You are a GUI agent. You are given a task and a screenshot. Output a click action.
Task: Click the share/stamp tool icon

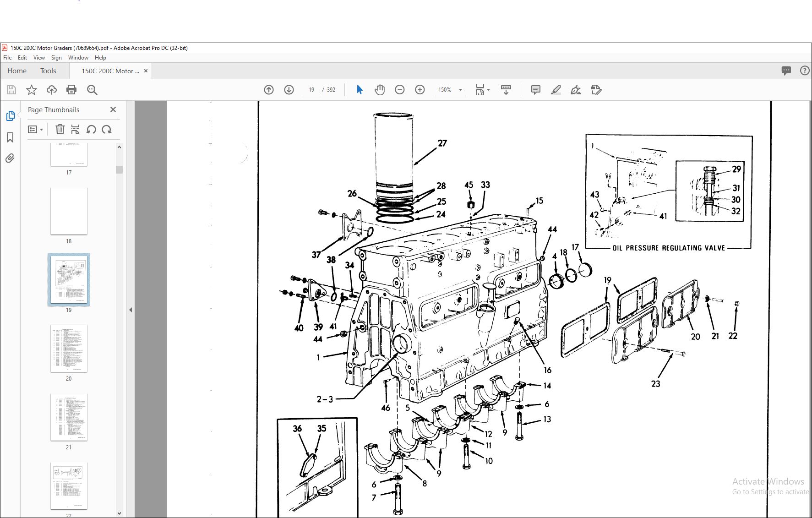coord(596,90)
